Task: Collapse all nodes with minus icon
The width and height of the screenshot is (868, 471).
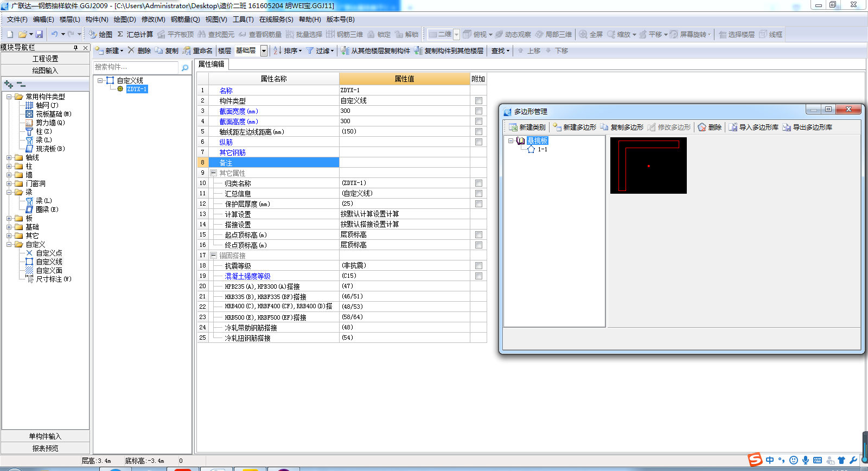Action: pos(21,84)
